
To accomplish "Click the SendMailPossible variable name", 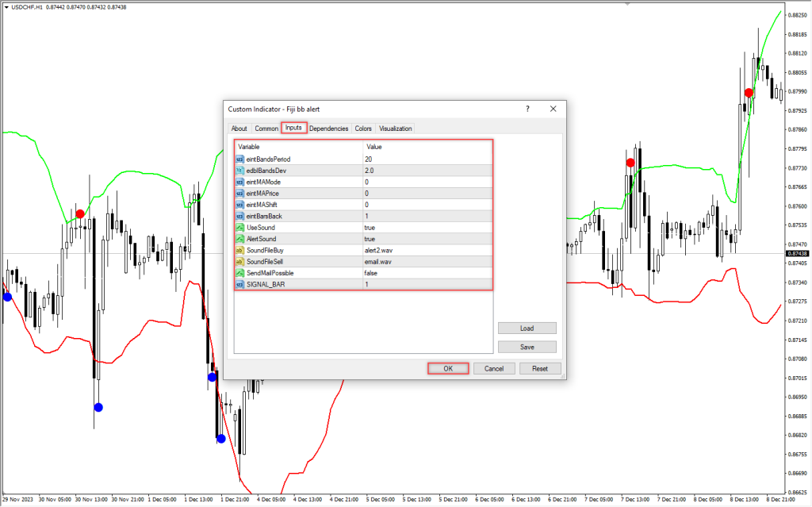I will (x=270, y=273).
